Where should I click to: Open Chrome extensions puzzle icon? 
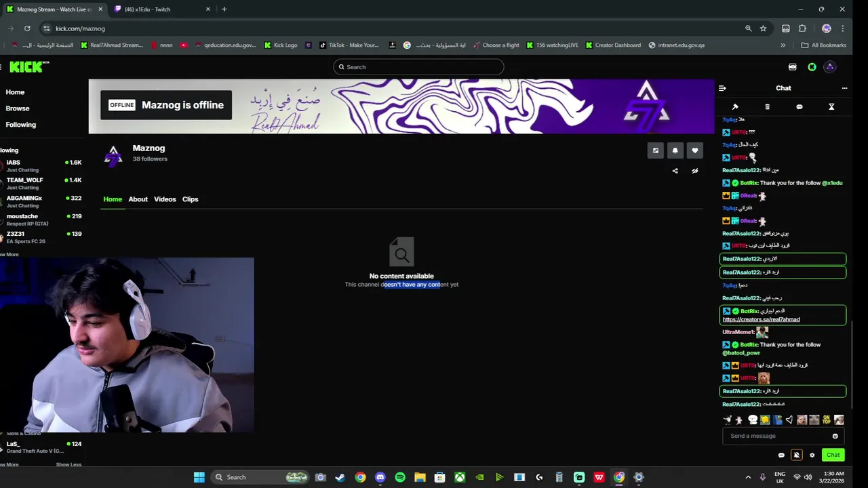pyautogui.click(x=802, y=28)
